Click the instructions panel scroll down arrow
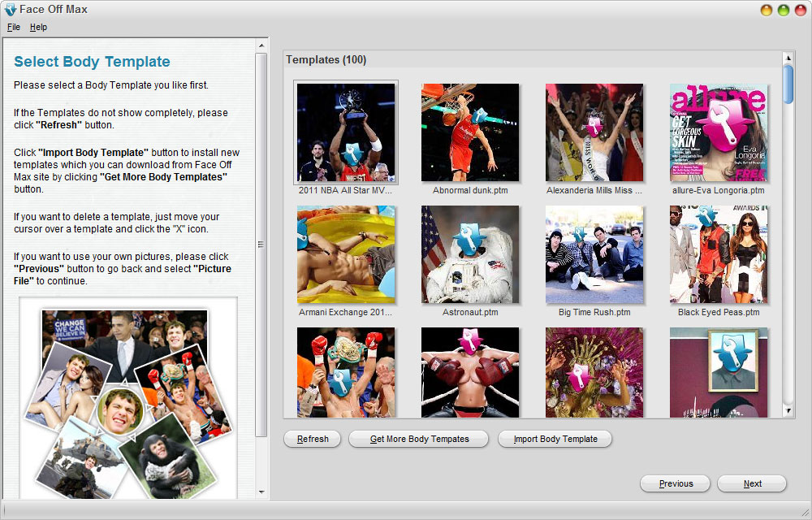The width and height of the screenshot is (812, 520). tap(261, 492)
